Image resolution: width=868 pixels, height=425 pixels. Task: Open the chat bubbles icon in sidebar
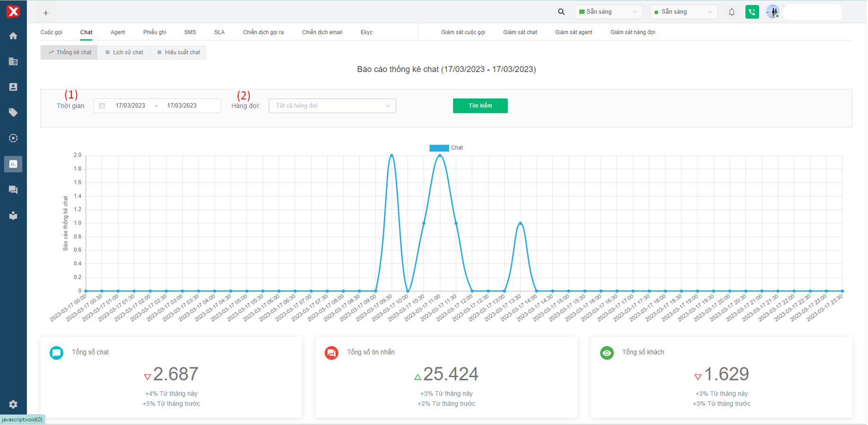[x=13, y=190]
